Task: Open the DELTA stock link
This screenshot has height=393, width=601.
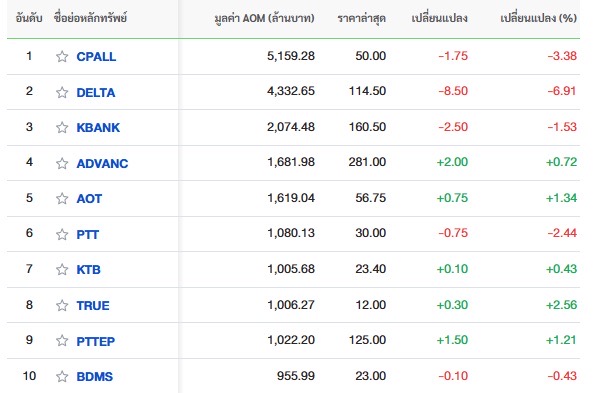Action: [96, 92]
